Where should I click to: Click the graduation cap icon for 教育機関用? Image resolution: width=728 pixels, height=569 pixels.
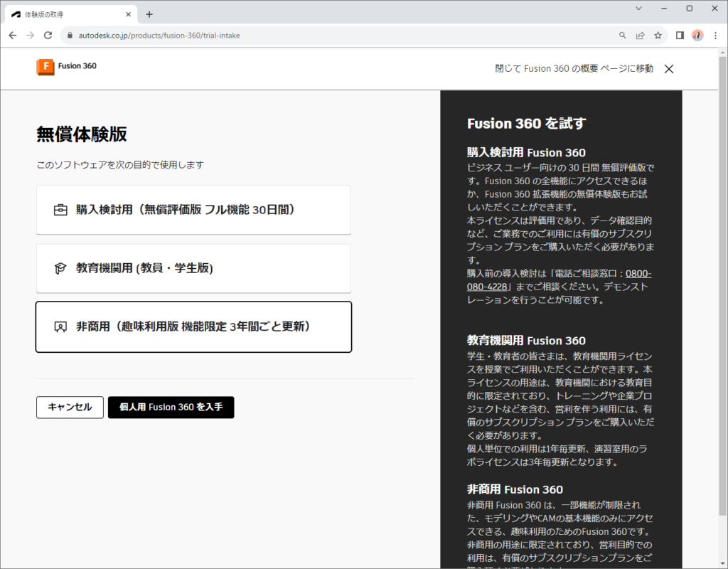point(60,268)
